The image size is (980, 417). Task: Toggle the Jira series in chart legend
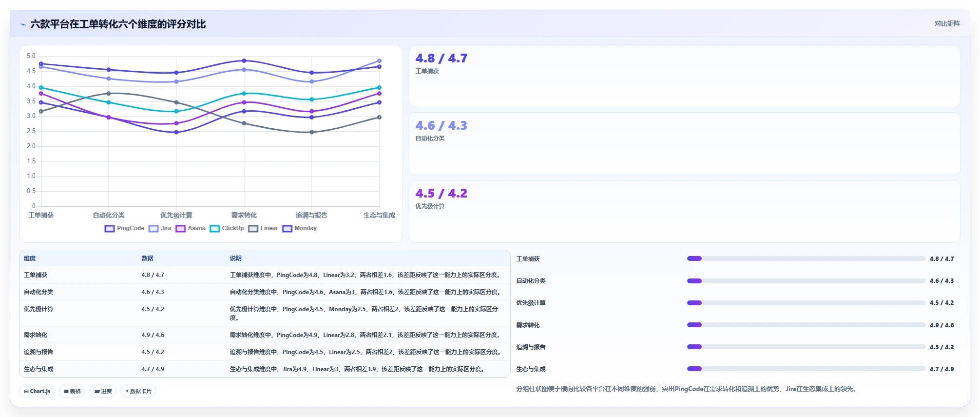pos(160,228)
